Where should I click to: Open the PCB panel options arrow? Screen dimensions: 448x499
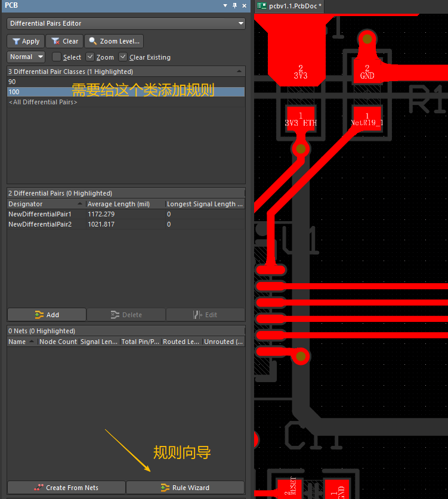pyautogui.click(x=225, y=5)
